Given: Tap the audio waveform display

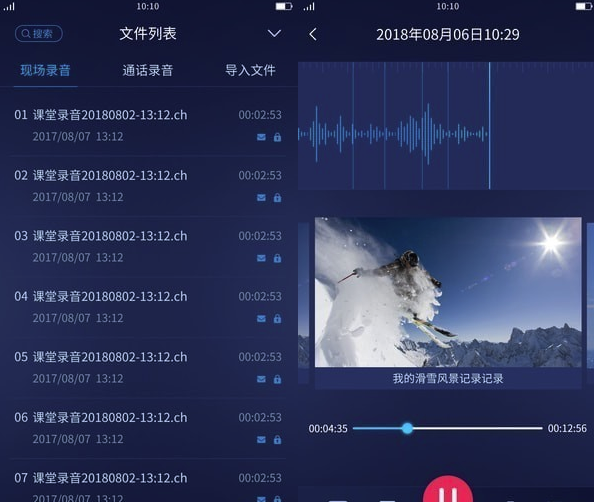Looking at the screenshot, I should click(x=446, y=125).
